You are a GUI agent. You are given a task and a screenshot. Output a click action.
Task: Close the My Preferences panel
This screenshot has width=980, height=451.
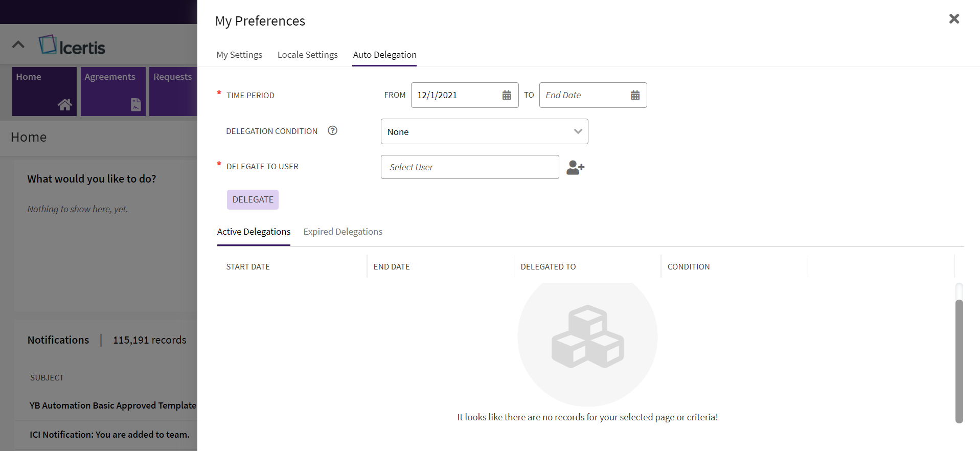(953, 19)
